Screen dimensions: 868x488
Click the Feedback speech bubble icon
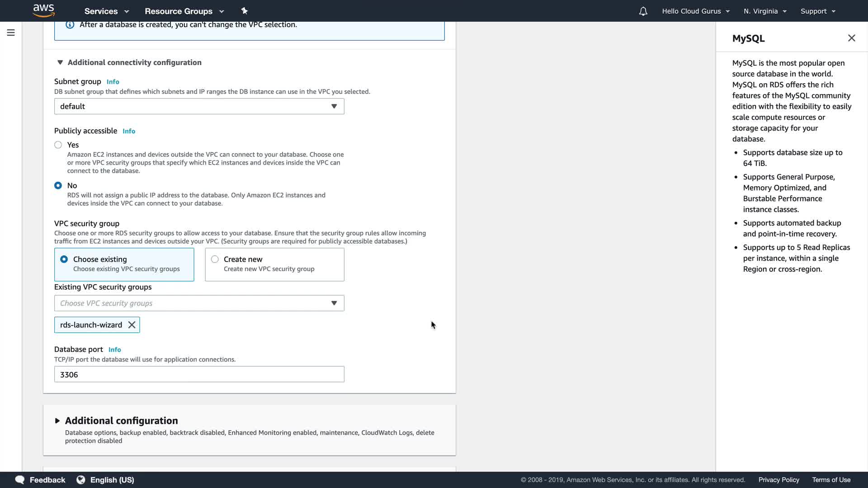(x=20, y=480)
